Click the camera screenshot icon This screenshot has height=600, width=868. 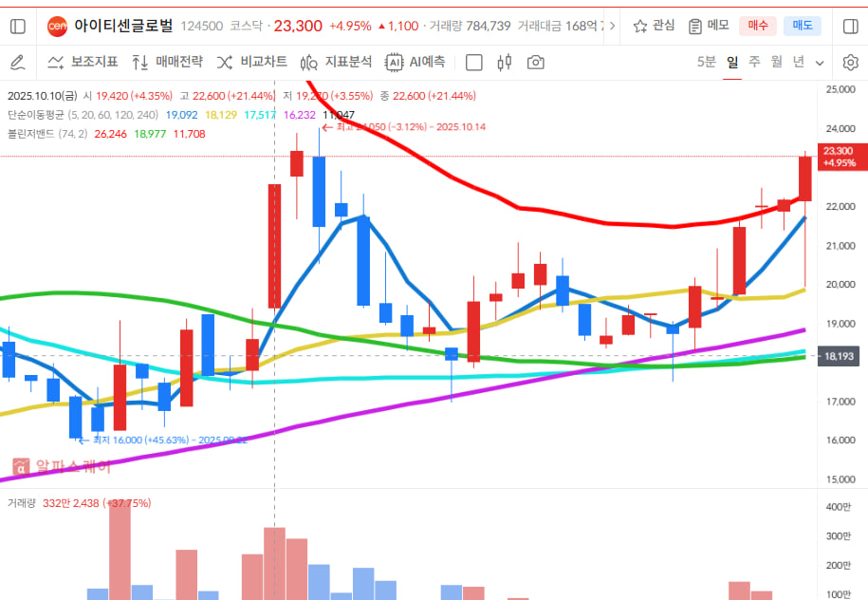(536, 63)
